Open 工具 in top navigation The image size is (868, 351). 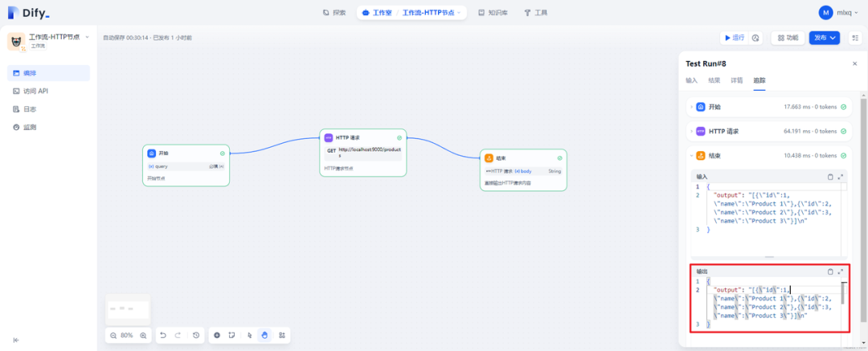(536, 12)
